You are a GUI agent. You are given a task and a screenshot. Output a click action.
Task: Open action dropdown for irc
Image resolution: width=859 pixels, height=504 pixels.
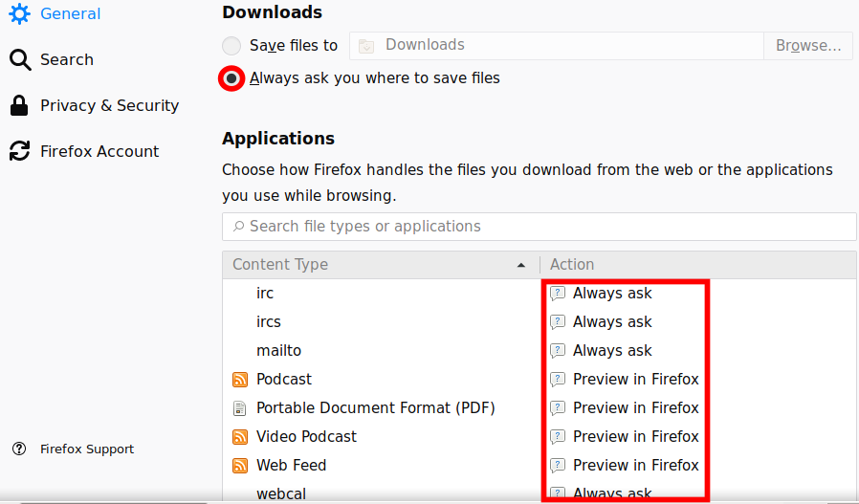tap(626, 294)
